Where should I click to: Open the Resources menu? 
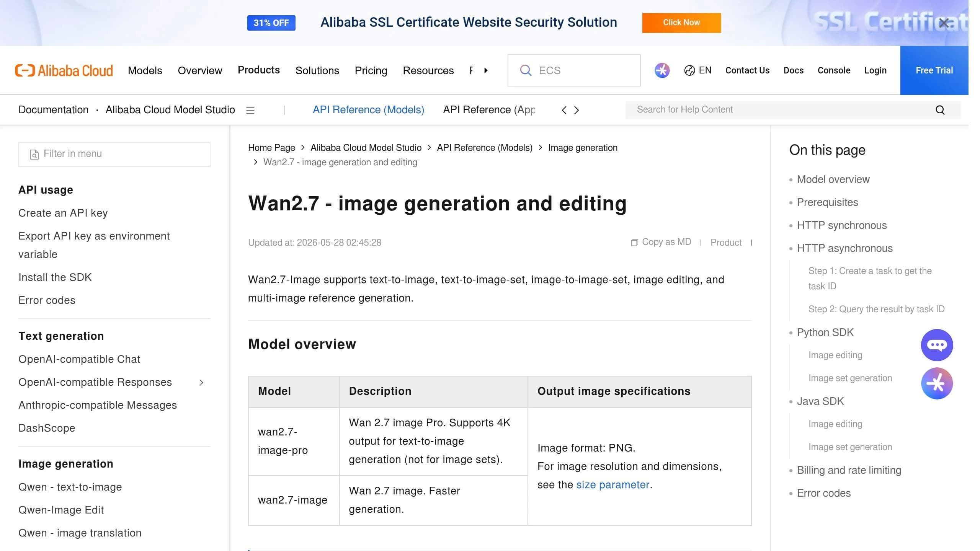[428, 70]
